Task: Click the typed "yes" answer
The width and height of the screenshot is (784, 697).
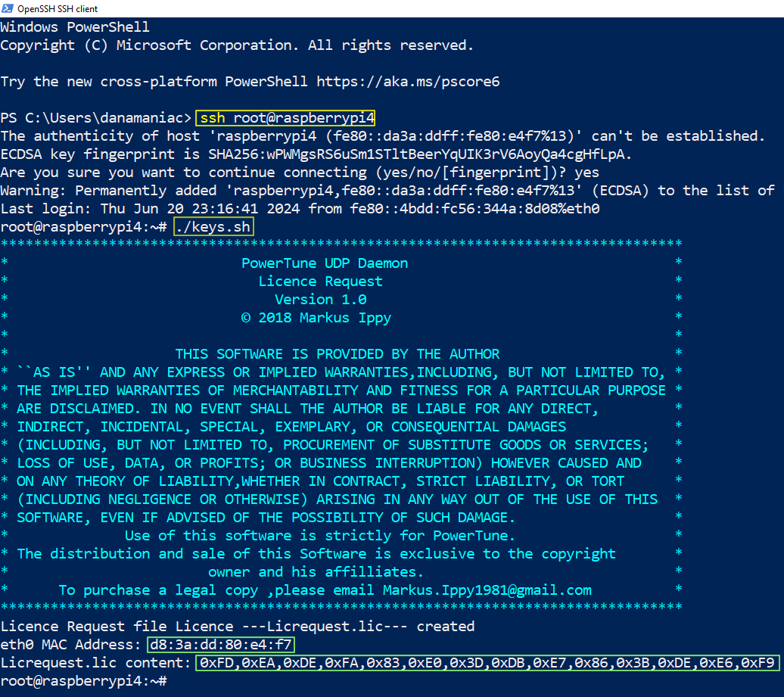Action: (586, 173)
